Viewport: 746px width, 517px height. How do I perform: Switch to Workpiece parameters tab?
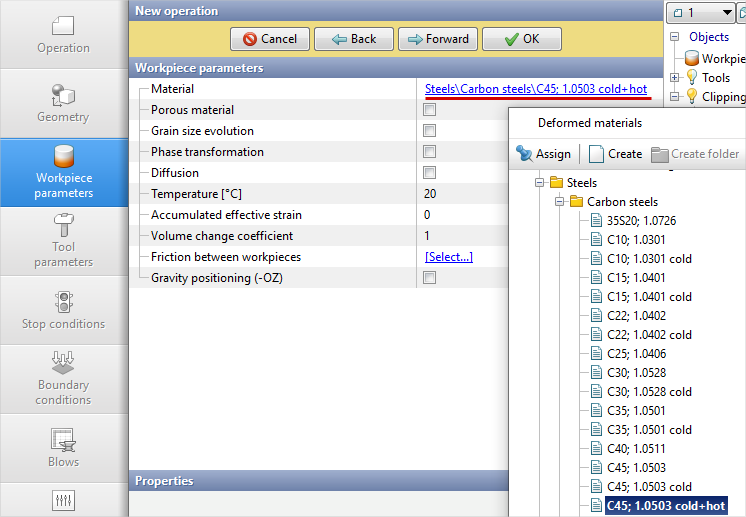tap(63, 172)
